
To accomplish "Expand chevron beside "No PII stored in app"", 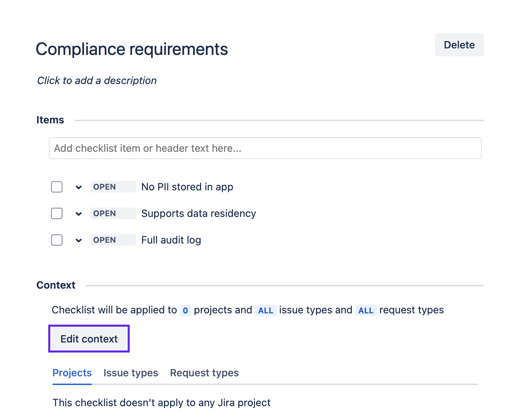I will [79, 187].
